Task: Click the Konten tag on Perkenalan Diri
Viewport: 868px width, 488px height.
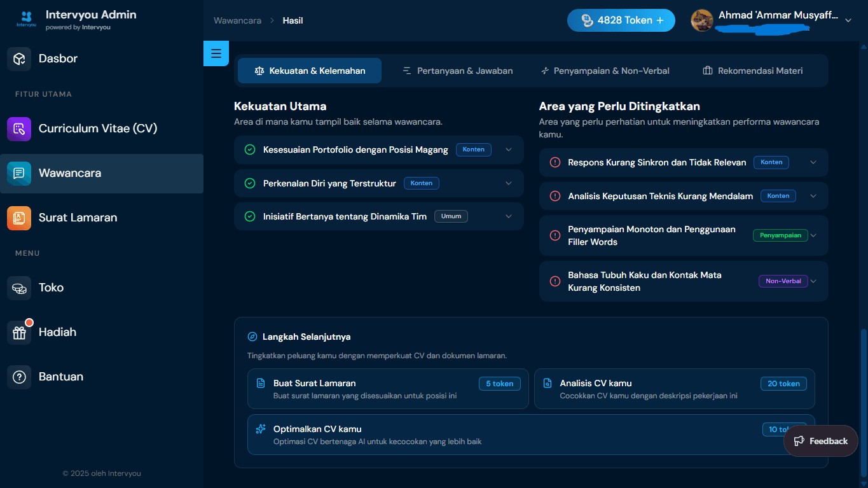Action: pos(422,183)
